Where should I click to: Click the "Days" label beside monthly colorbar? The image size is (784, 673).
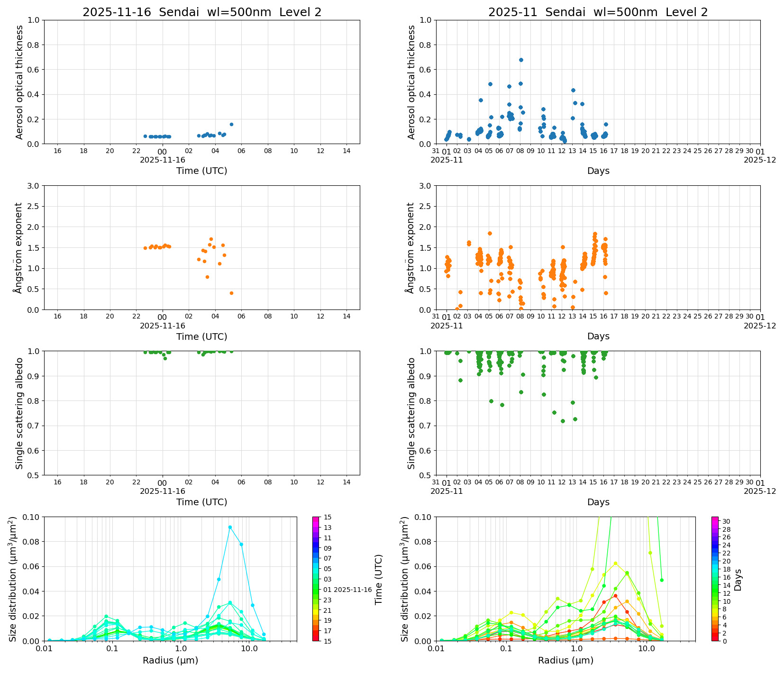point(738,579)
